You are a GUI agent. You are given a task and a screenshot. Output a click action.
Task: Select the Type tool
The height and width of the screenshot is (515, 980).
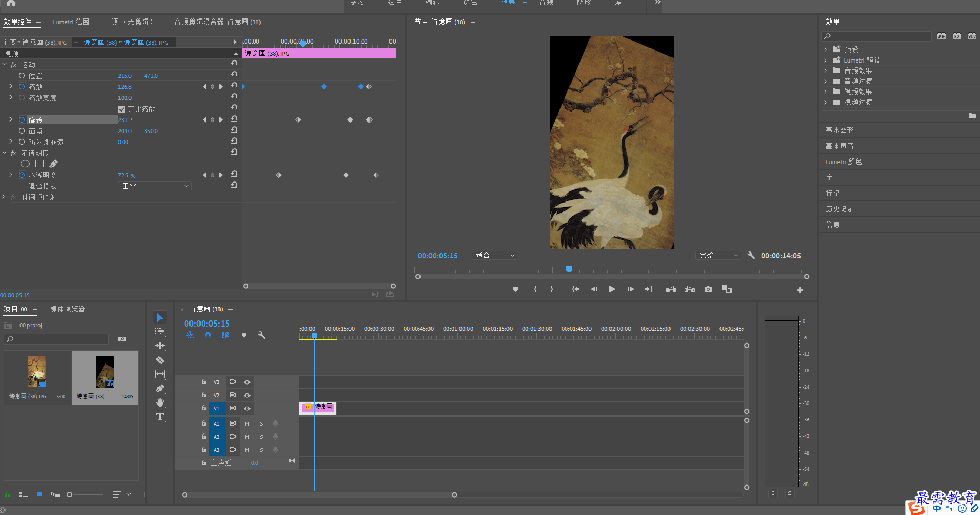point(160,417)
